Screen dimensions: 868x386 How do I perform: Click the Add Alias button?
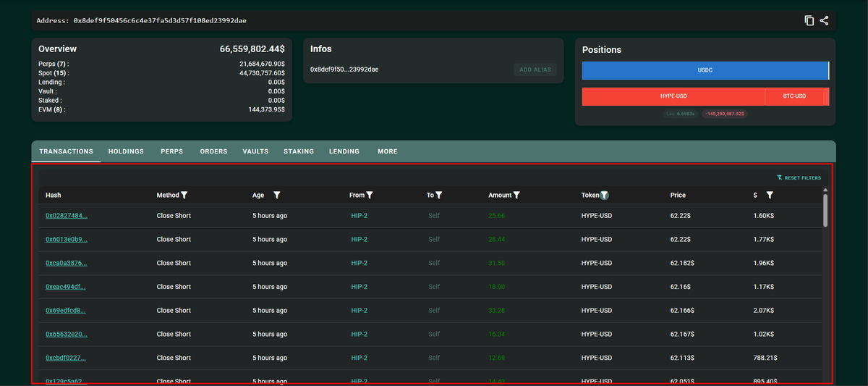535,70
